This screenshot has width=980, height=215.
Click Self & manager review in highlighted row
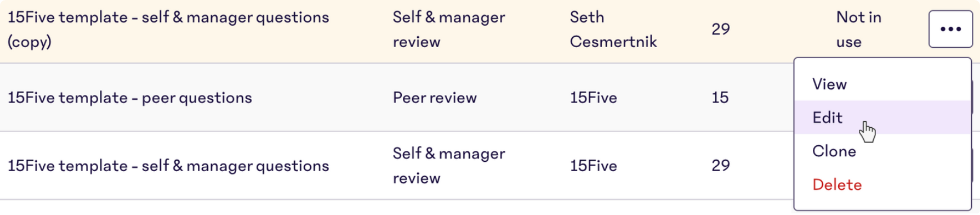449,29
